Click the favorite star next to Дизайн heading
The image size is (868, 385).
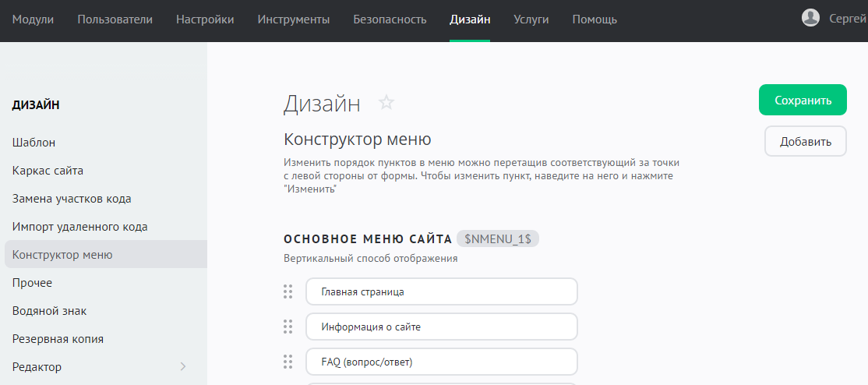tap(386, 102)
